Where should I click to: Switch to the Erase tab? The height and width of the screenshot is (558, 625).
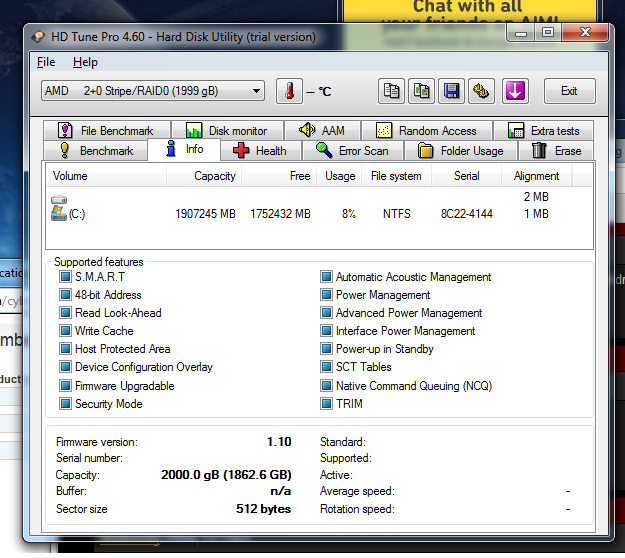(x=556, y=151)
